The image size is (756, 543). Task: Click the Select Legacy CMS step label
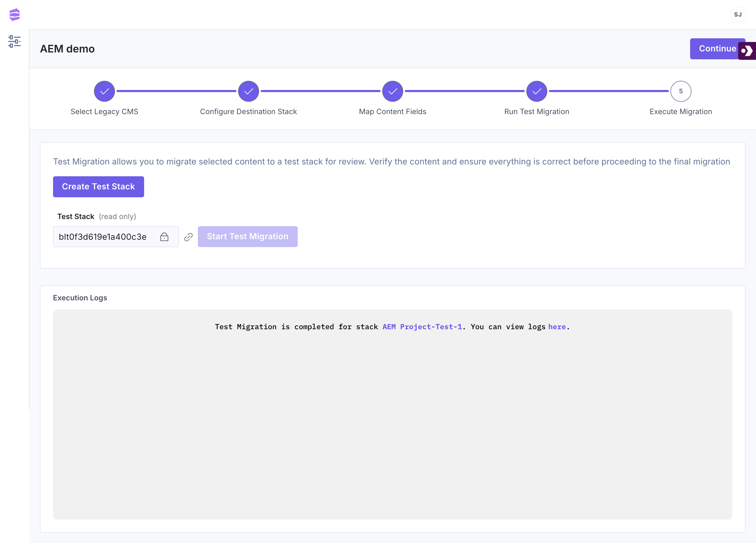pos(104,111)
